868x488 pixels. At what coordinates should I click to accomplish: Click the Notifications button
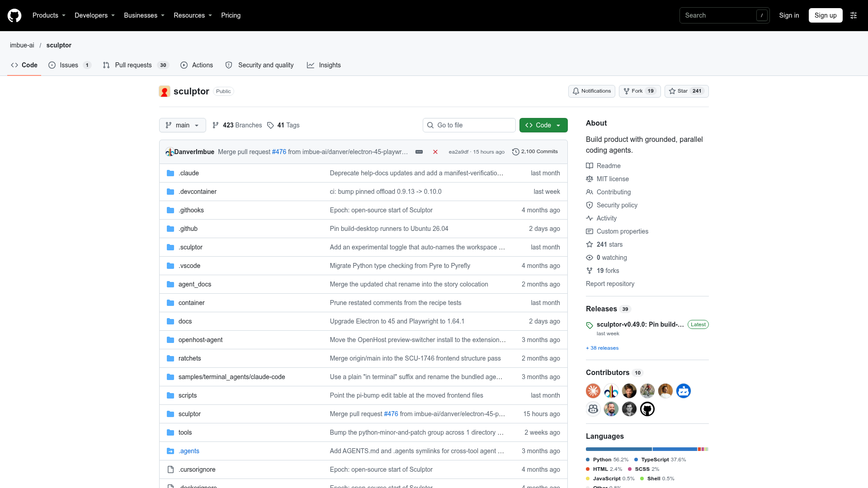coord(592,91)
